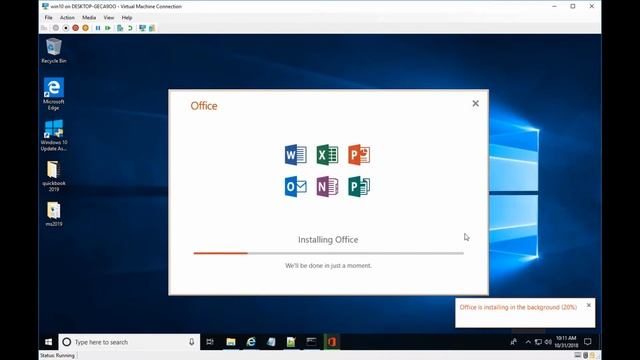This screenshot has width=640, height=360.
Task: Click the "Status: Running" status bar text
Action: tap(57, 356)
